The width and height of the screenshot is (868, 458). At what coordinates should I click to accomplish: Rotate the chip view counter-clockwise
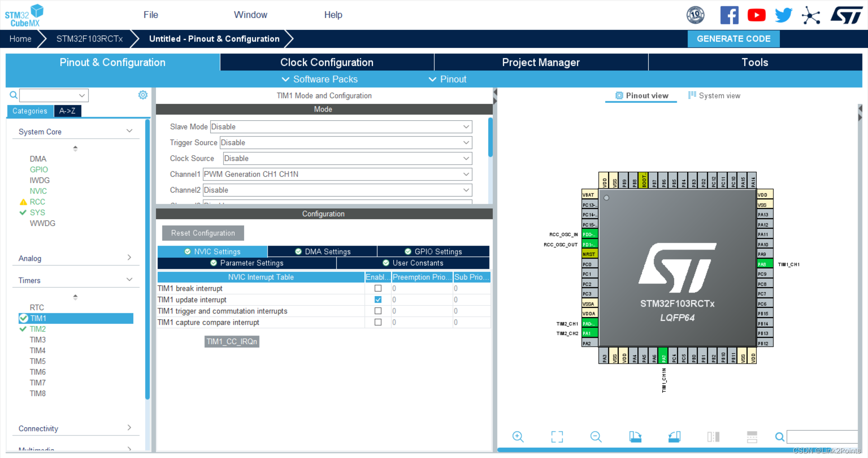pos(675,437)
